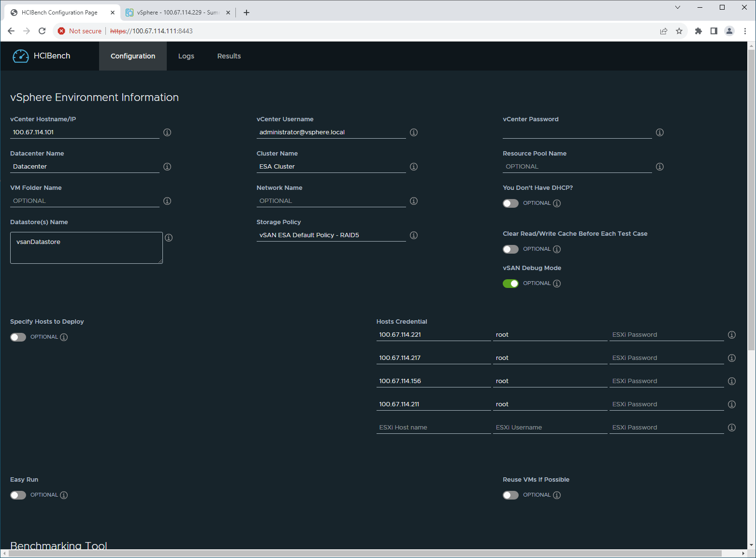Click the browser address bar URL
The height and width of the screenshot is (558, 756).
(151, 31)
